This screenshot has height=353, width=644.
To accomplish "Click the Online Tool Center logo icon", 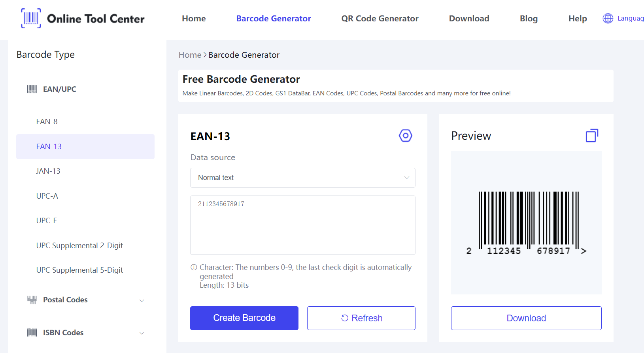I will click(x=31, y=18).
